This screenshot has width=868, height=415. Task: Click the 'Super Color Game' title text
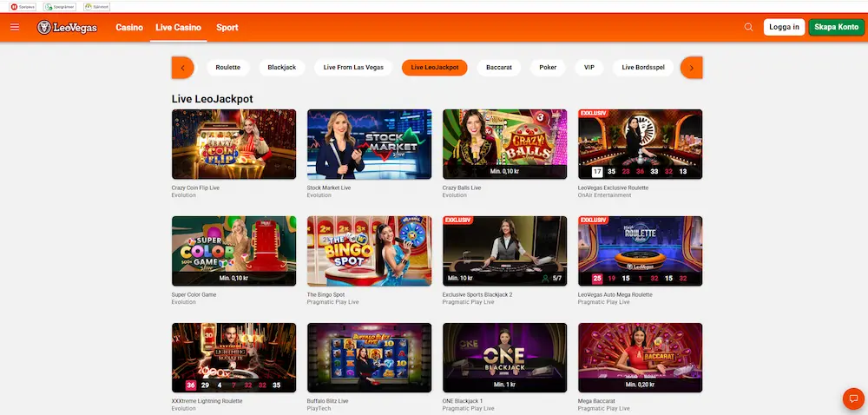tap(194, 295)
